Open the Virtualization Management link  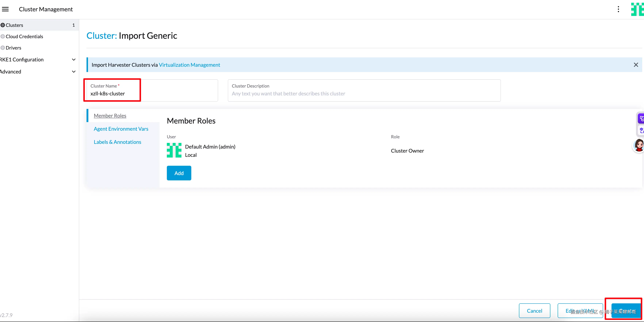pyautogui.click(x=189, y=65)
